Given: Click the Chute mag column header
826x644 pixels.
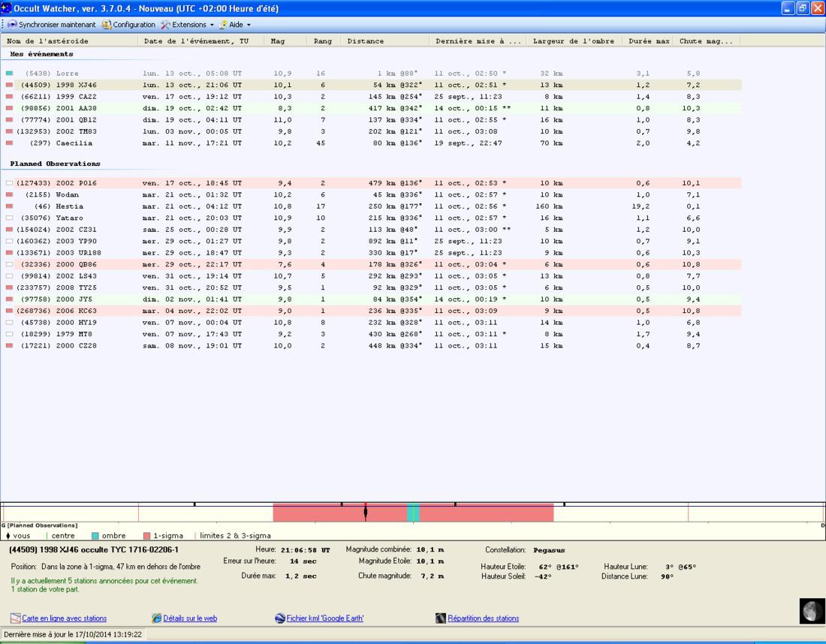Looking at the screenshot, I should click(707, 41).
